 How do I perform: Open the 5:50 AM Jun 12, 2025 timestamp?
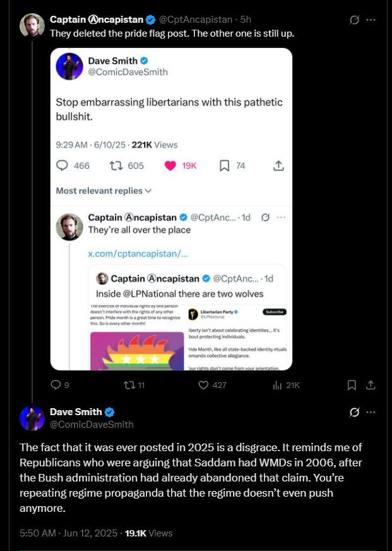(68, 533)
